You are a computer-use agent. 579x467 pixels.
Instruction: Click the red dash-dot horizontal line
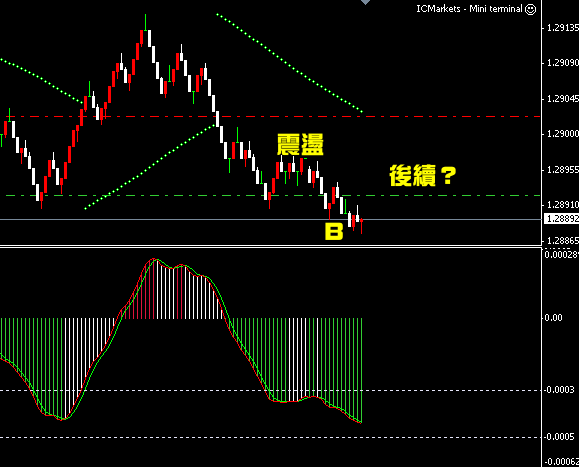[273, 117]
